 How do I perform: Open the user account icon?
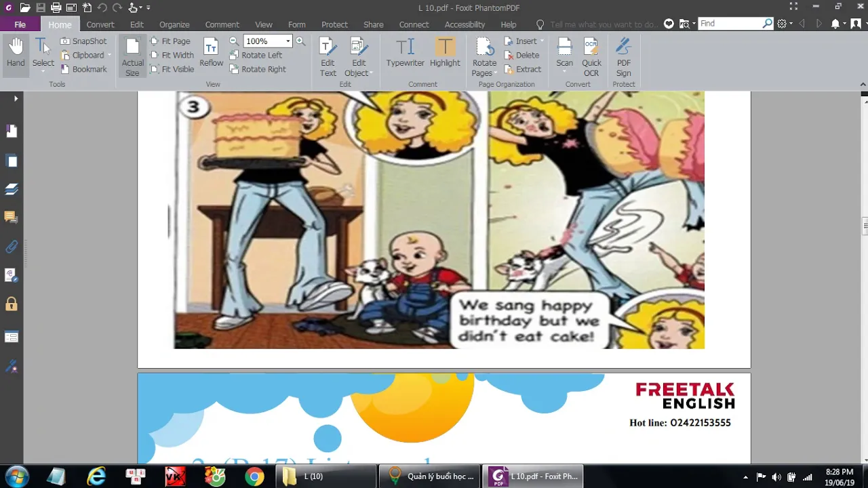click(856, 24)
